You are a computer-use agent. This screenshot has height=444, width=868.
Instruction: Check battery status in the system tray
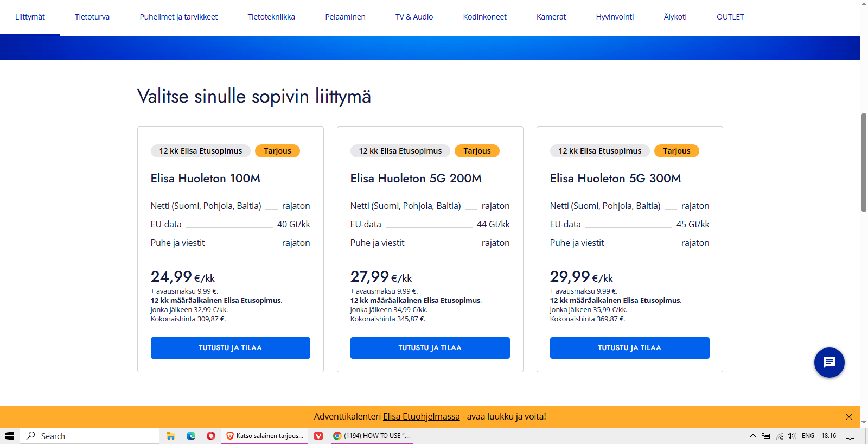[766, 436]
